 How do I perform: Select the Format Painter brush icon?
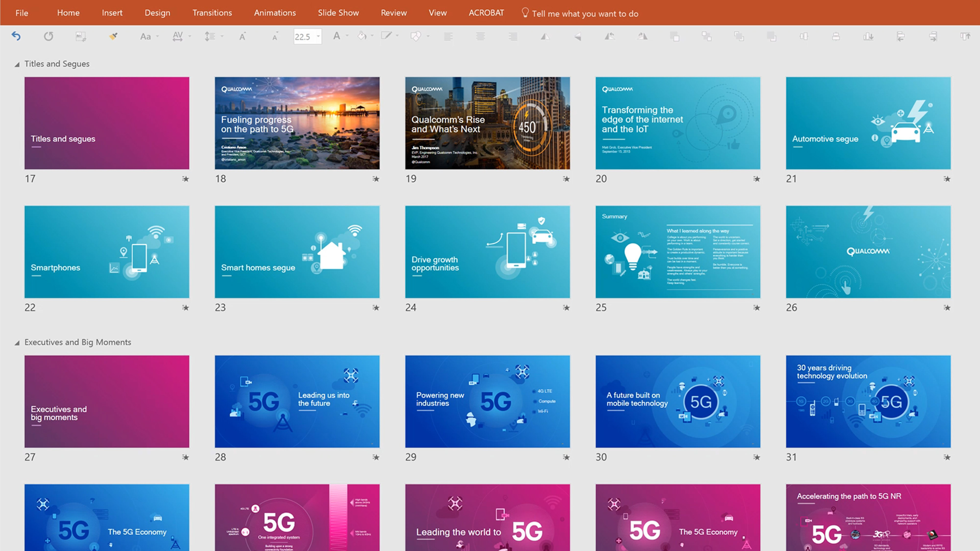(113, 36)
